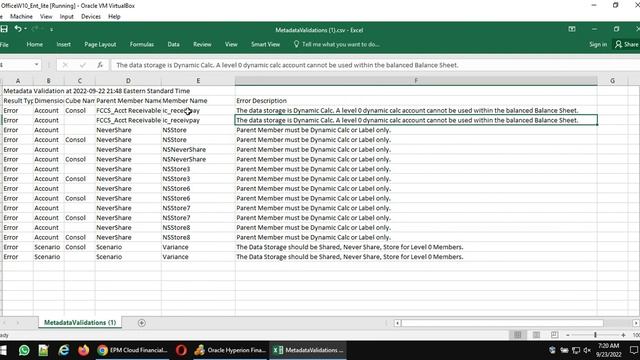Select the Parent Member Name header cell
The image size is (640, 360).
128,100
